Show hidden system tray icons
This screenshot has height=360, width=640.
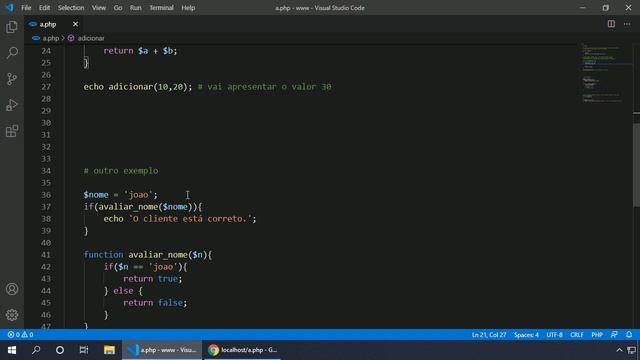click(619, 350)
